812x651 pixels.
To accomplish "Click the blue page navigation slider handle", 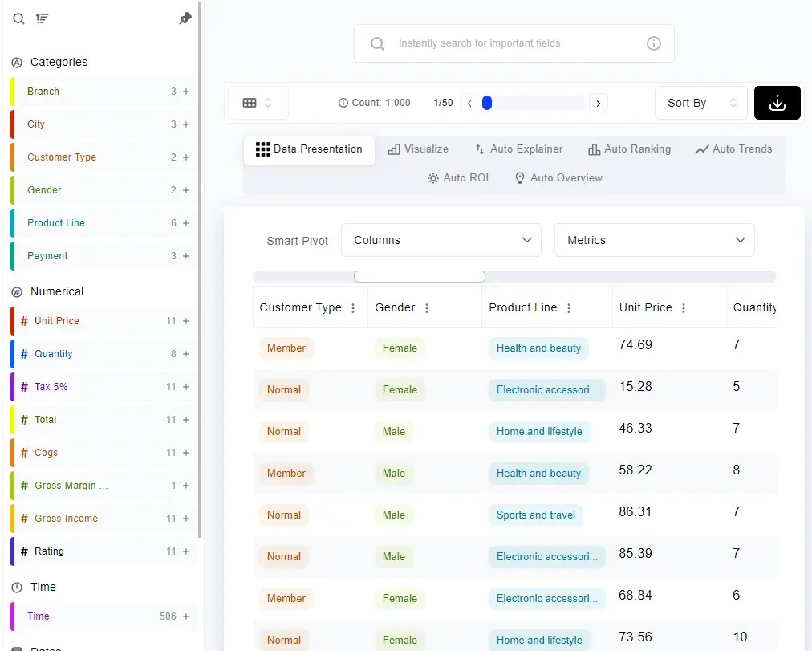I will (485, 103).
